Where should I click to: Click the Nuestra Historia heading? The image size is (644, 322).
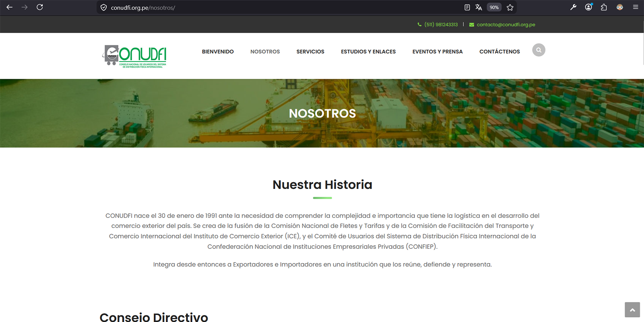coord(322,185)
